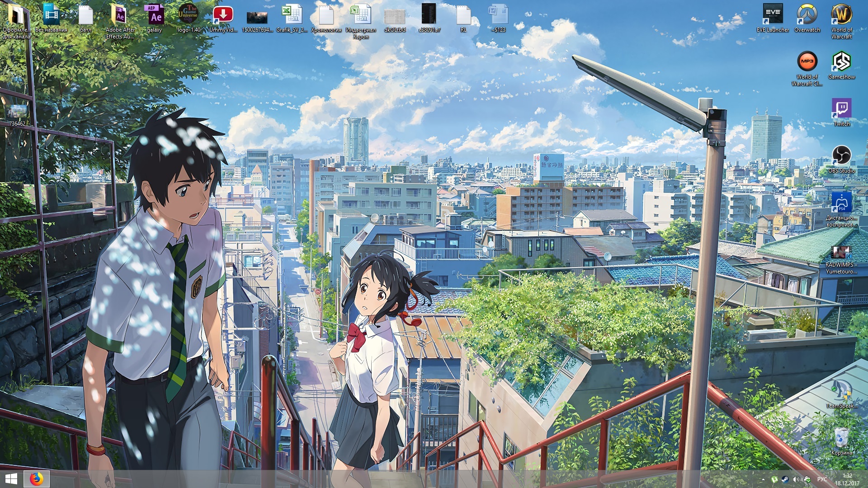Select the RADWIMPS Yumetouro media file
This screenshot has width=868, height=488.
pos(841,251)
